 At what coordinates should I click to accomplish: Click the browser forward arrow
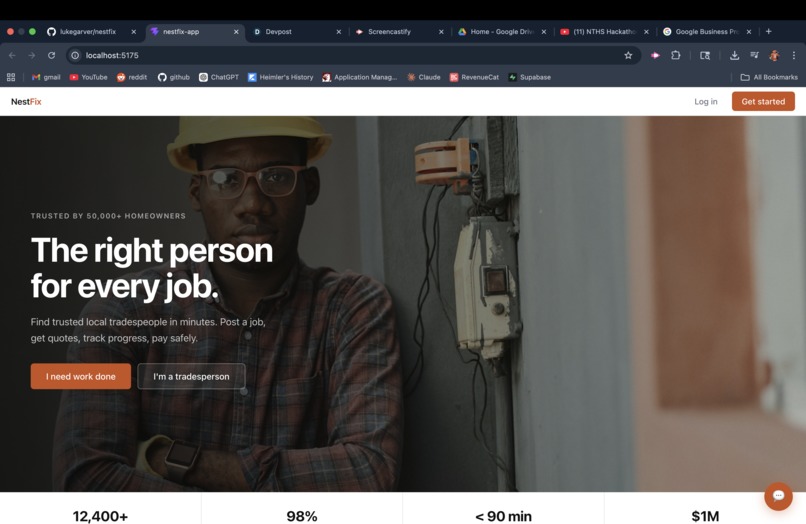(32, 56)
